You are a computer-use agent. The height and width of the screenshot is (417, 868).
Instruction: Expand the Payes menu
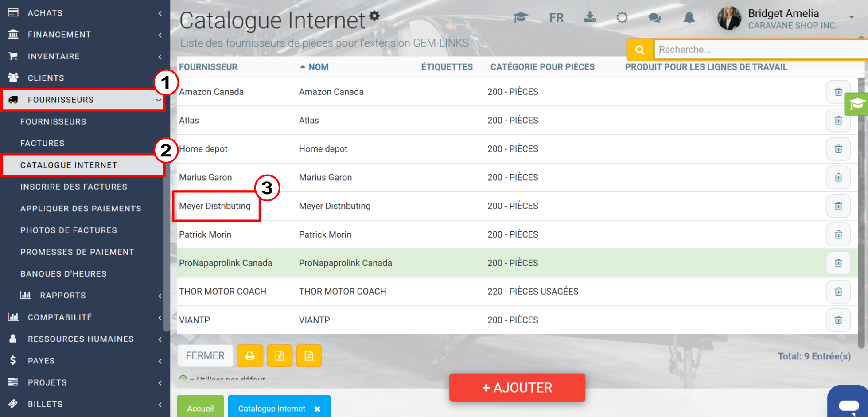pos(85,361)
